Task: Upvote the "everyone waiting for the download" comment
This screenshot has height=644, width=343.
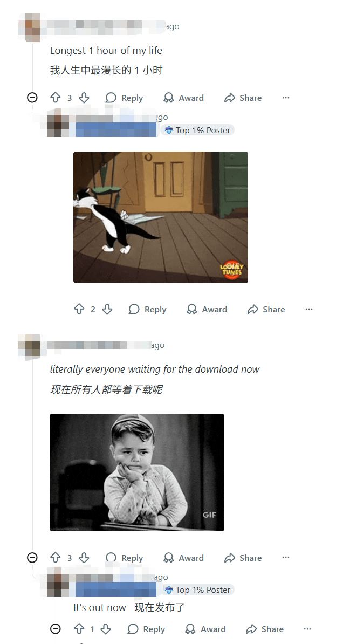Action: (x=56, y=558)
